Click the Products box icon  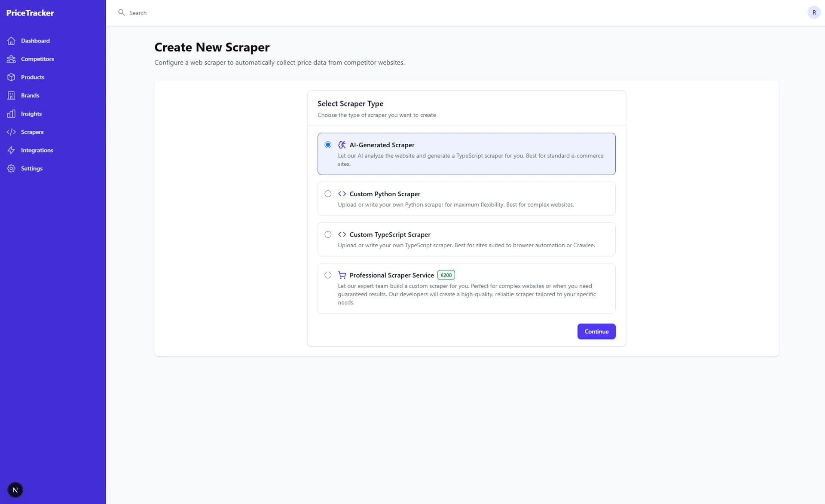11,77
